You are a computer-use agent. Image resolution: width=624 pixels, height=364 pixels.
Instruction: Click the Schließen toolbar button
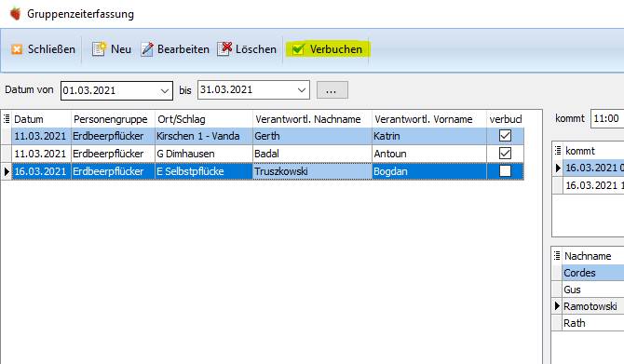[43, 49]
